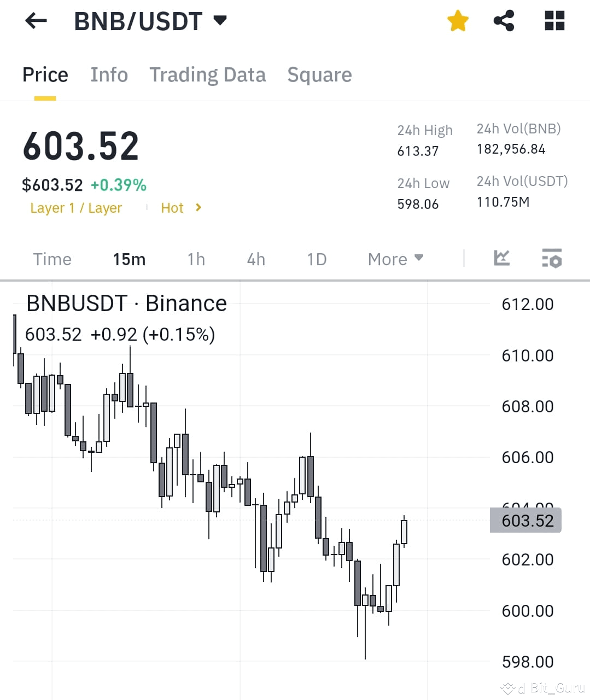Toggle the 1h candle interval
The height and width of the screenshot is (700, 590).
tap(196, 259)
